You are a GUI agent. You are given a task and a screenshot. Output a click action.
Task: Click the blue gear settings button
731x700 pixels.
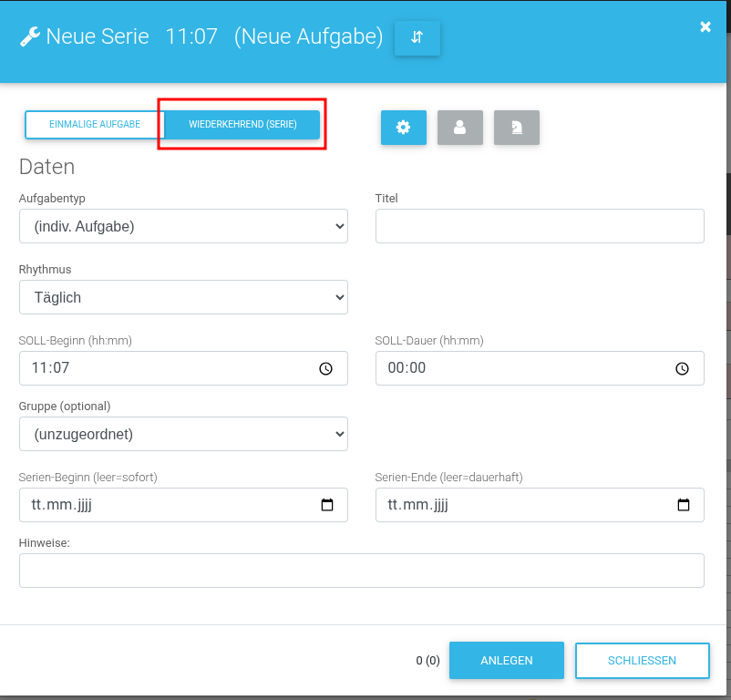click(x=403, y=129)
